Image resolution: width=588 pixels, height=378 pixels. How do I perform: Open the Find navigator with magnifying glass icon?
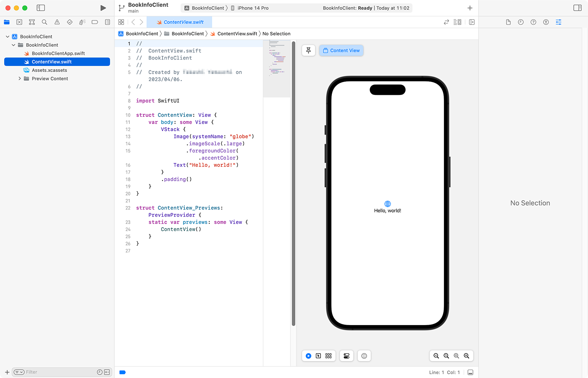(45, 22)
